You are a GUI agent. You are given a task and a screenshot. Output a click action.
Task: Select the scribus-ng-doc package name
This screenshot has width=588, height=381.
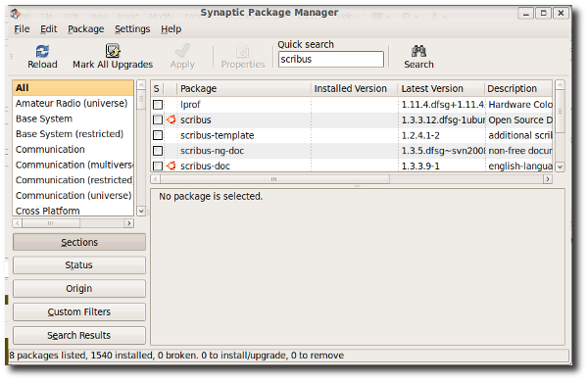[x=213, y=151]
